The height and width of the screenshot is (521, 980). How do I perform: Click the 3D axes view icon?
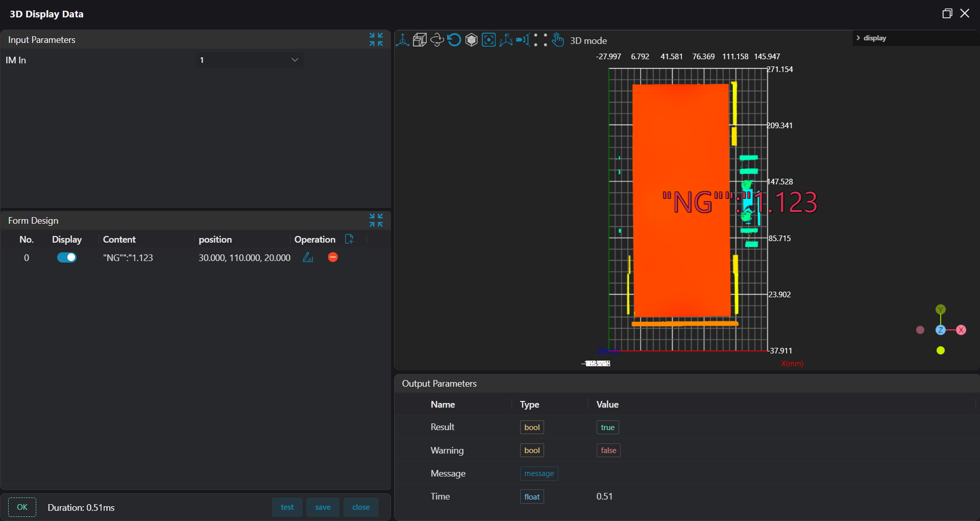[403, 40]
